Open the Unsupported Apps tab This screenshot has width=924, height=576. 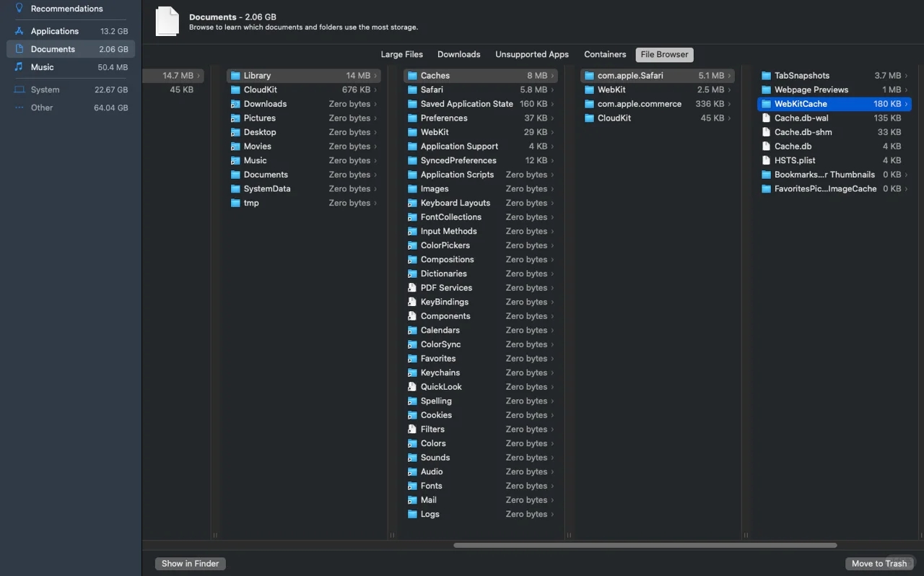[x=532, y=54]
